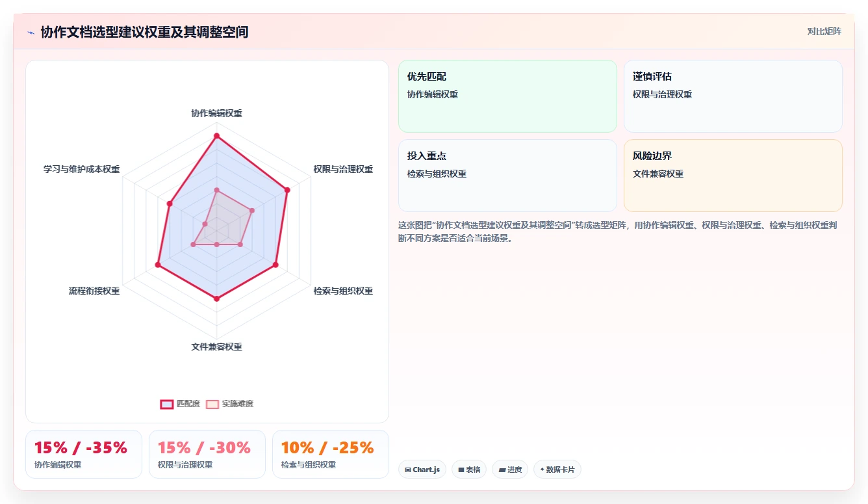
Task: Open the 优先匹配 card
Action: (507, 96)
